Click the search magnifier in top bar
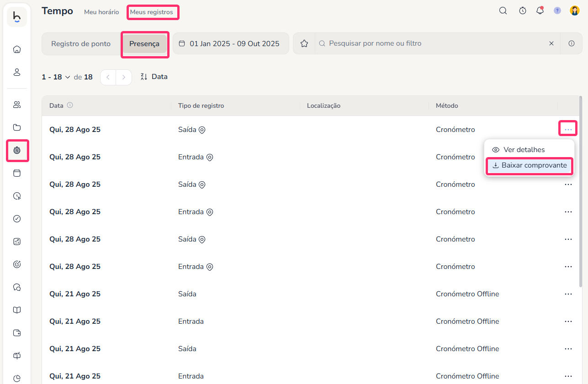The image size is (588, 384). 503,11
